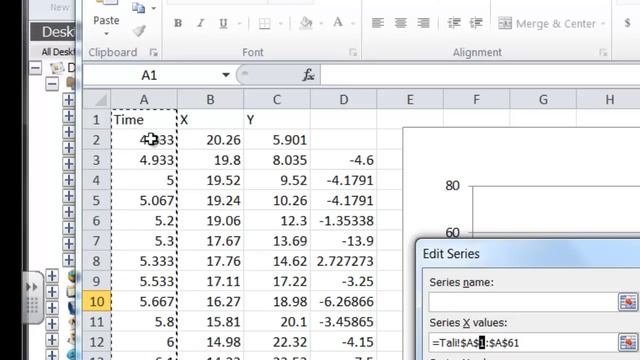Open Font dialog launcher
This screenshot has width=640, height=360.
click(x=353, y=52)
